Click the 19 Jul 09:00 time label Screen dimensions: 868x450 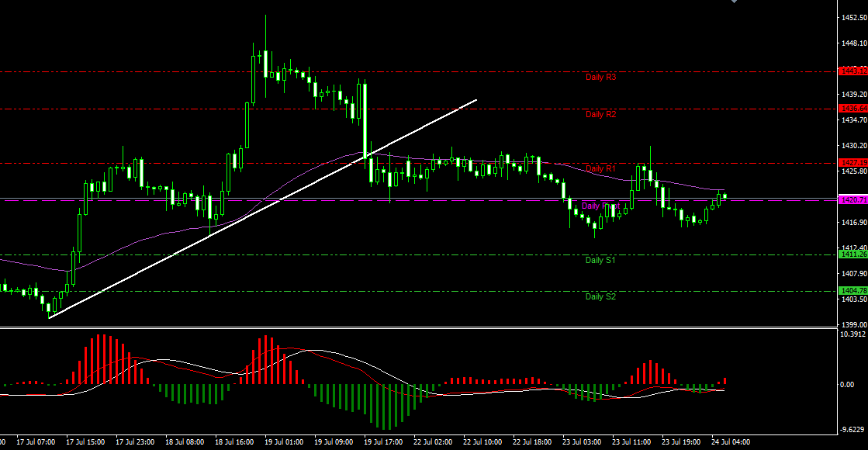[334, 442]
